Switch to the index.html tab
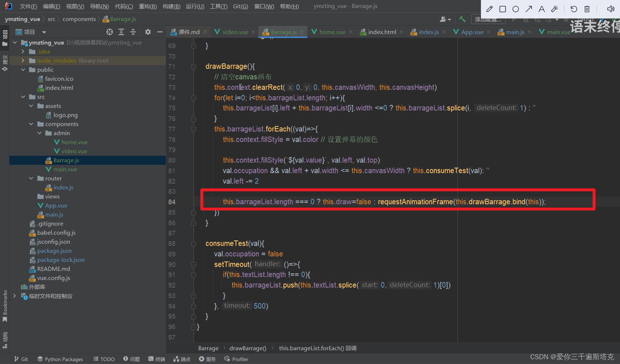The width and height of the screenshot is (620, 364). [382, 32]
